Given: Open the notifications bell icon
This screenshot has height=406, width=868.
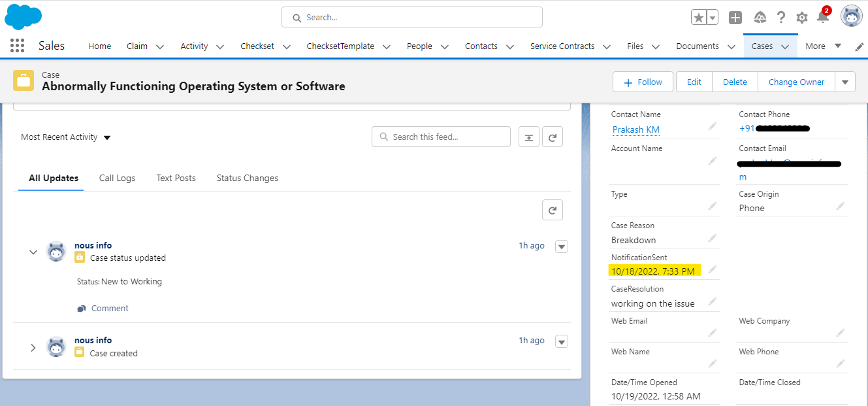Looking at the screenshot, I should [x=823, y=16].
